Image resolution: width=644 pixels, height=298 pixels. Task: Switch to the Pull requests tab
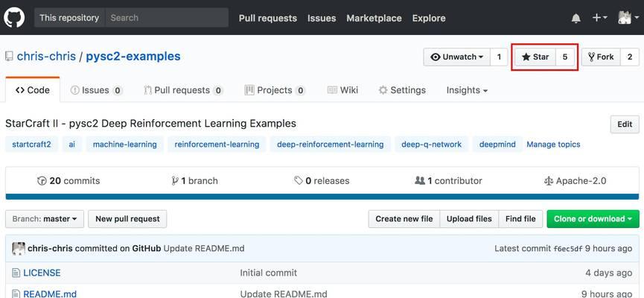[184, 90]
